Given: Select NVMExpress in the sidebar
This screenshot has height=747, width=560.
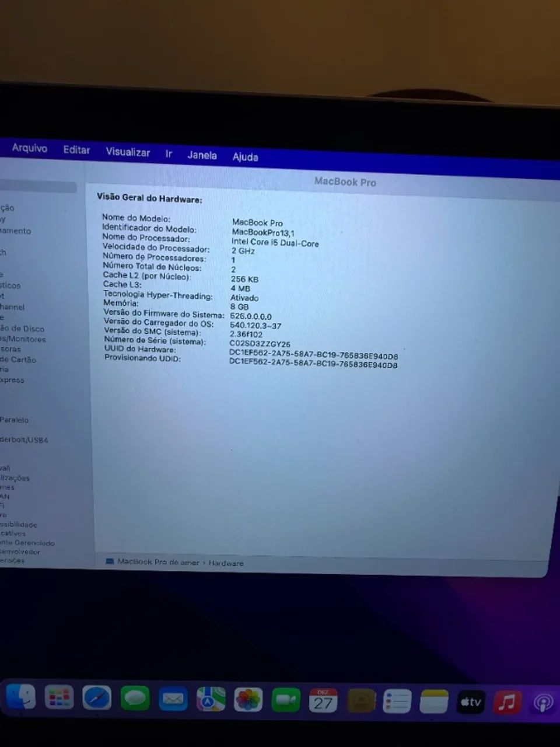Looking at the screenshot, I should pyautogui.click(x=12, y=380).
